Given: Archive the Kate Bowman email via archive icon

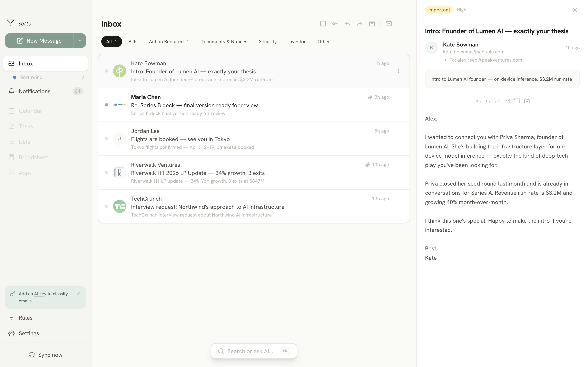Looking at the screenshot, I should click(517, 101).
